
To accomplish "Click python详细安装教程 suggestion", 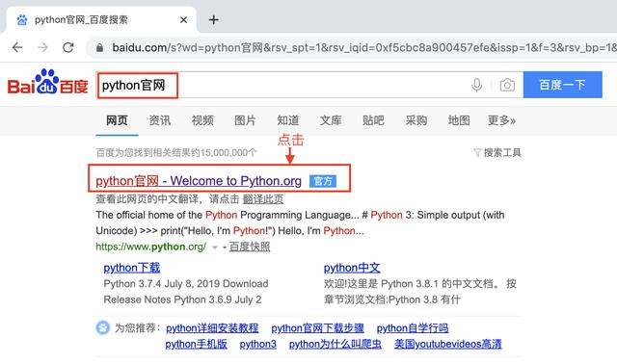I will 212,327.
